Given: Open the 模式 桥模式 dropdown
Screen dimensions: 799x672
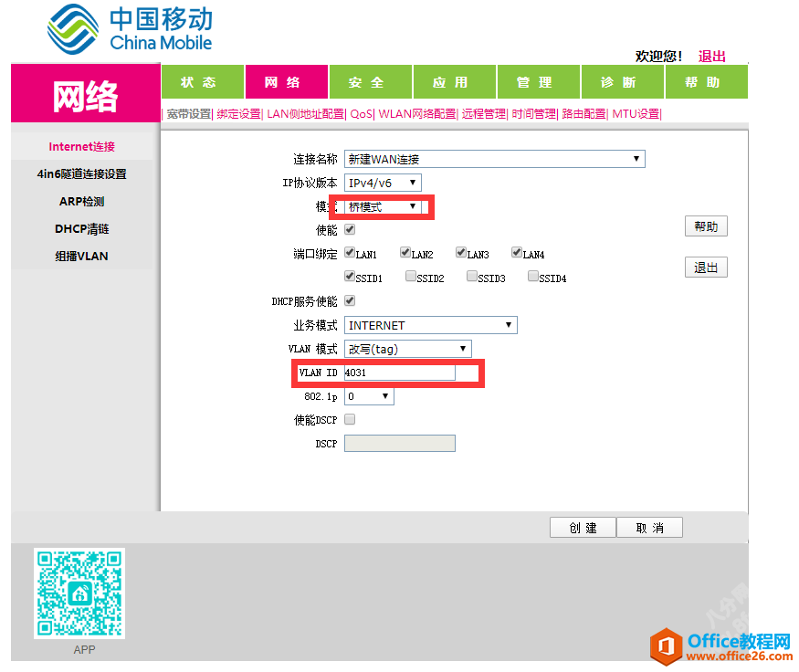Looking at the screenshot, I should pyautogui.click(x=384, y=207).
